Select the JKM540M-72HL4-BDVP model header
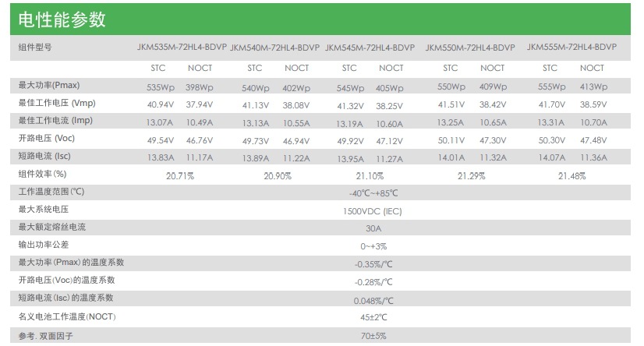 coord(276,48)
